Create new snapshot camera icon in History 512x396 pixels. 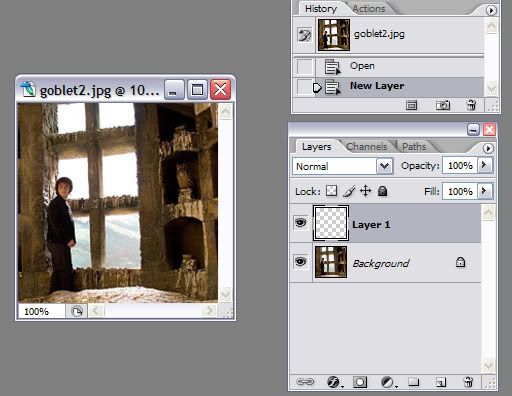(443, 105)
